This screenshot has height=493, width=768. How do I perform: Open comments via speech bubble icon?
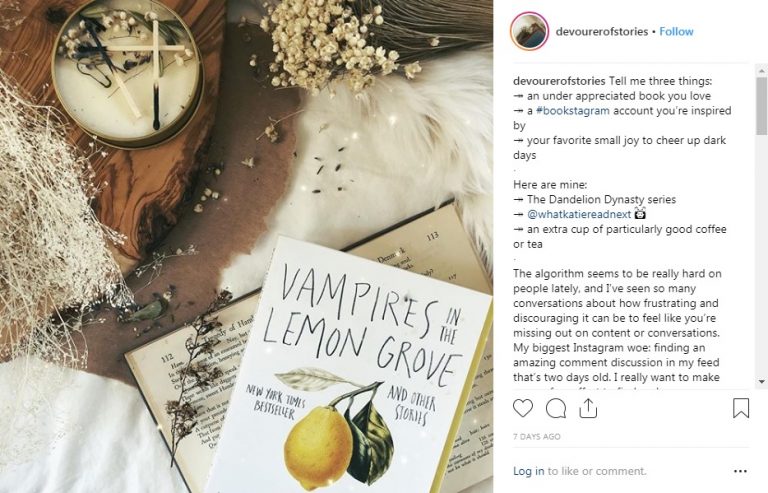click(556, 408)
